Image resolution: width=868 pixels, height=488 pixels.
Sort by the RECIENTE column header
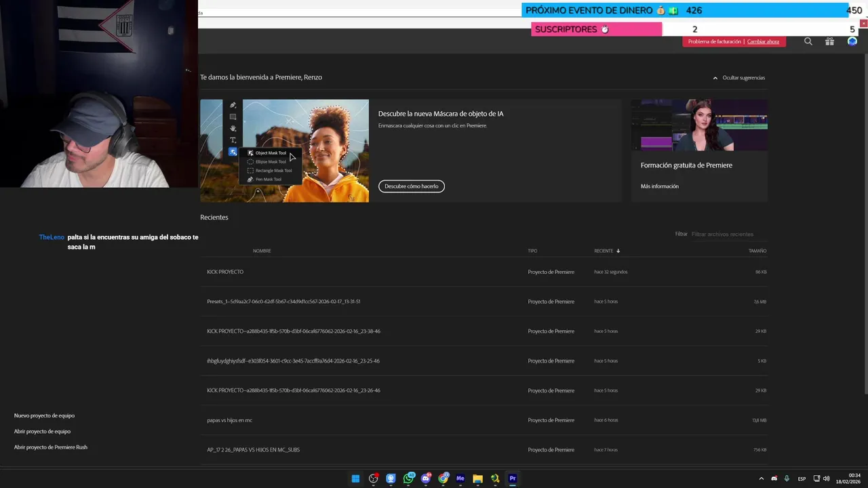pos(604,251)
